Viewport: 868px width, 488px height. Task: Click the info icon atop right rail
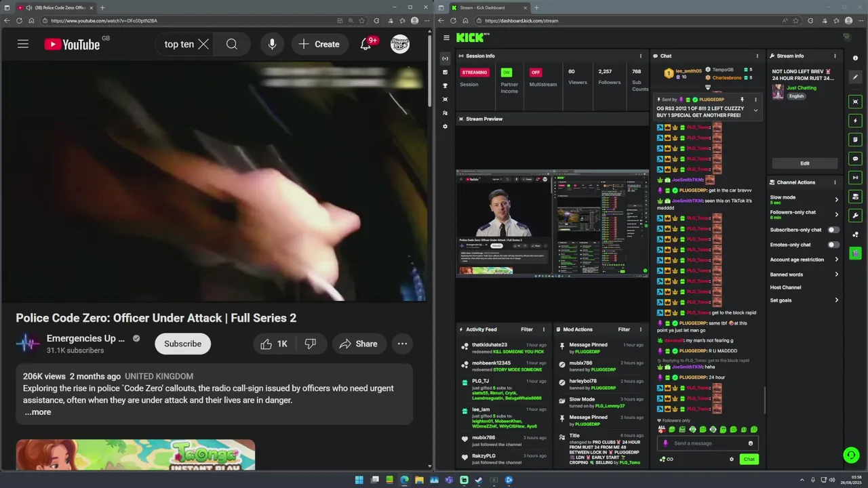click(855, 58)
